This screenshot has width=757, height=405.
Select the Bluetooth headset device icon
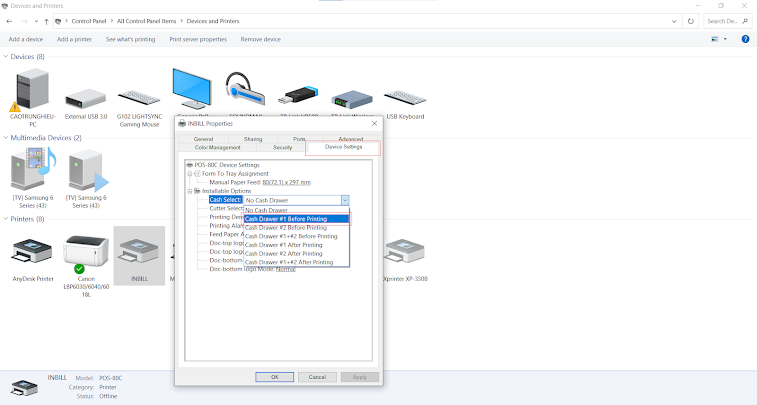[245, 90]
